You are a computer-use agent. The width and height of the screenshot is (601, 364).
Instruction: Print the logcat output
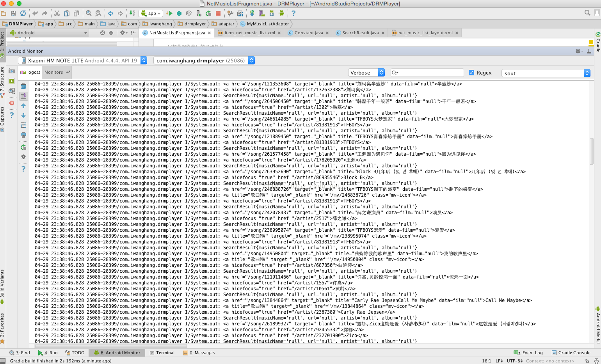tap(23, 135)
